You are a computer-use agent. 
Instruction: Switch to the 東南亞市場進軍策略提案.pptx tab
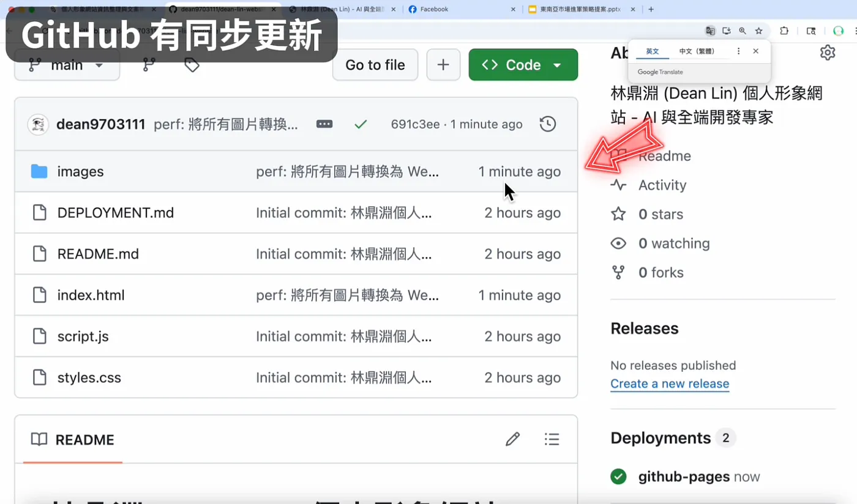[582, 9]
